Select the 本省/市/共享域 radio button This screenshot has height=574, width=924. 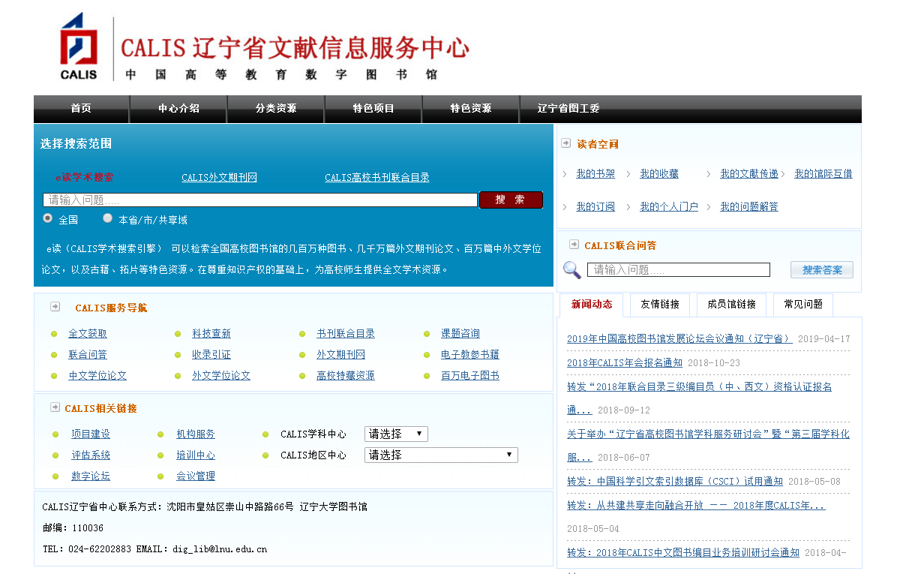pos(108,218)
